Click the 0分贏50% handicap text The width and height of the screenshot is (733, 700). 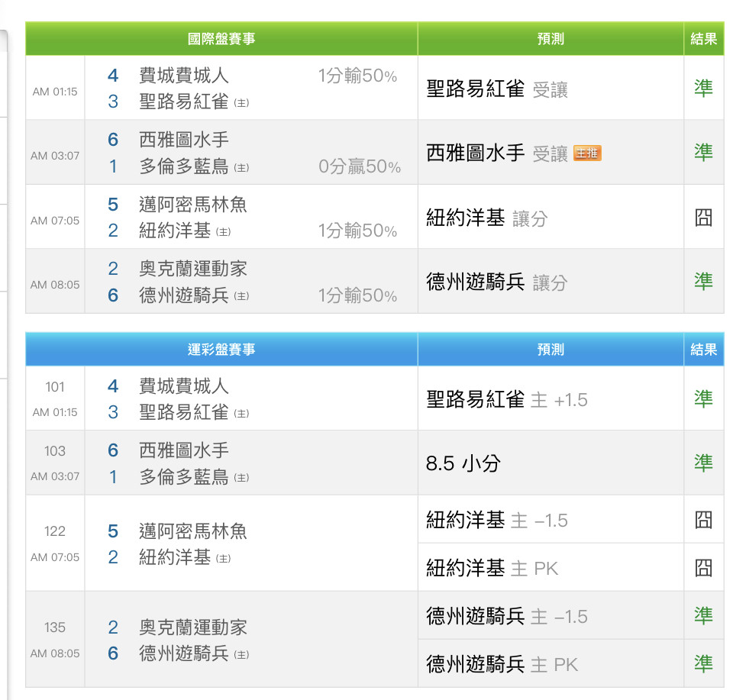pos(360,166)
